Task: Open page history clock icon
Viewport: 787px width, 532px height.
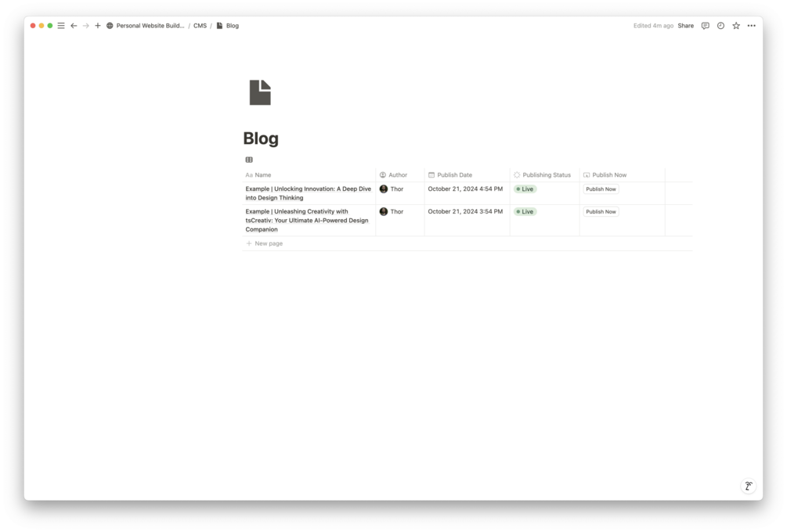Action: 720,26
